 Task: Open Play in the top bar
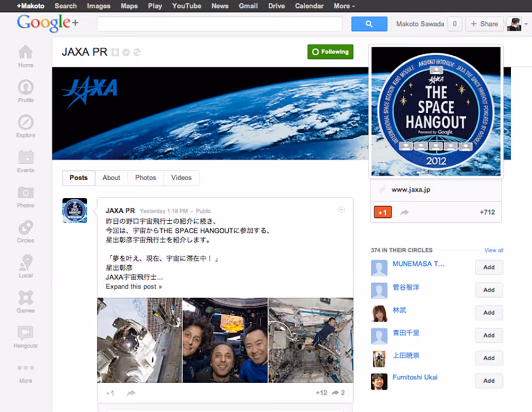click(155, 6)
